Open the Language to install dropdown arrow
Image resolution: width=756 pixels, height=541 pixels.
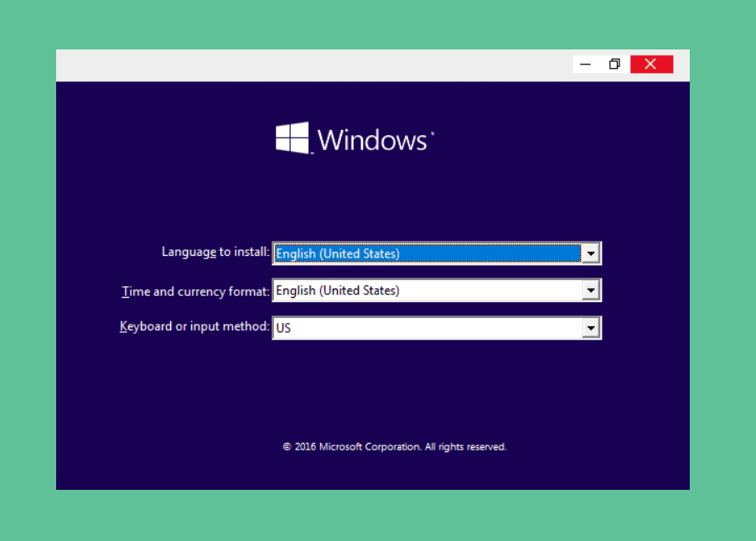coord(591,253)
